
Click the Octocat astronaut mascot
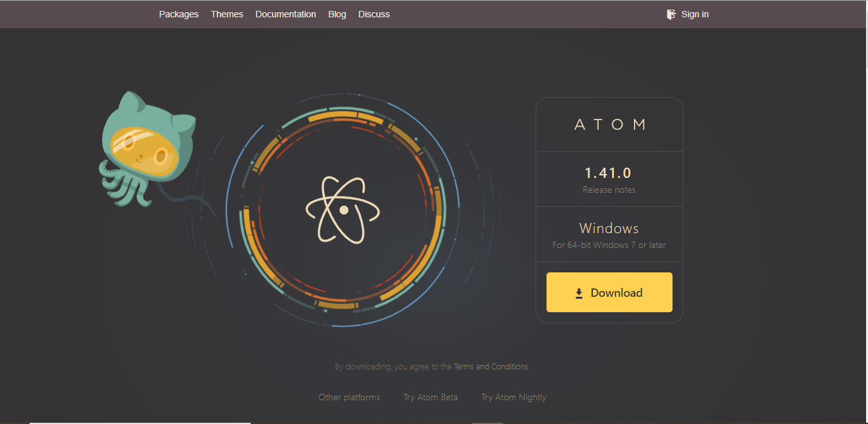(x=148, y=148)
